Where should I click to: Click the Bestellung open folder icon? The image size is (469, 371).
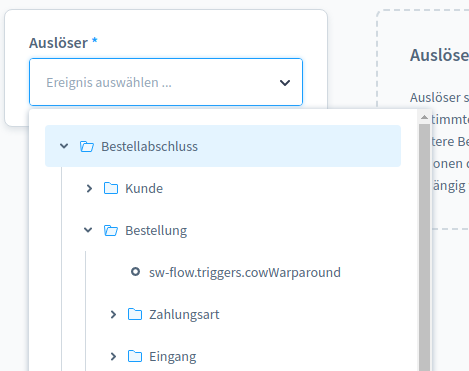coord(111,230)
